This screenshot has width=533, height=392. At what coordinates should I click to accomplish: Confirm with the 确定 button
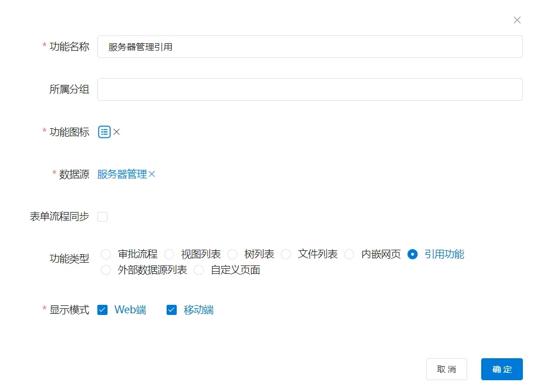(x=501, y=370)
